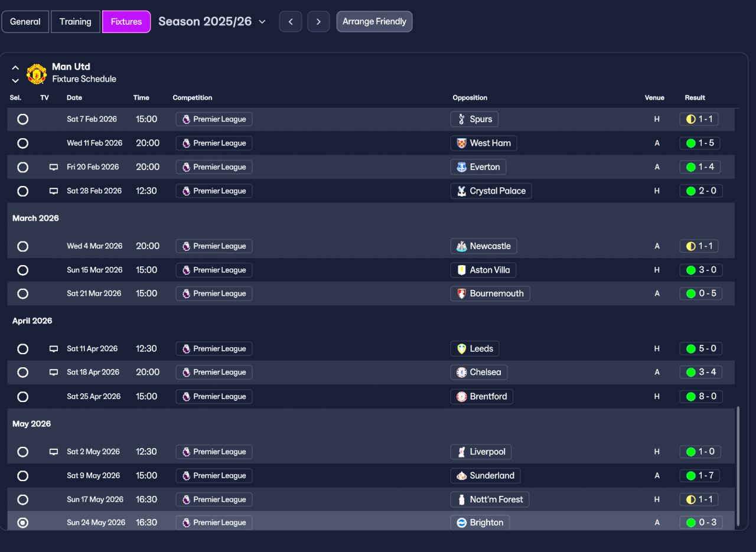Viewport: 756px width, 552px height.
Task: Click the Spurs club badge icon
Action: point(462,119)
